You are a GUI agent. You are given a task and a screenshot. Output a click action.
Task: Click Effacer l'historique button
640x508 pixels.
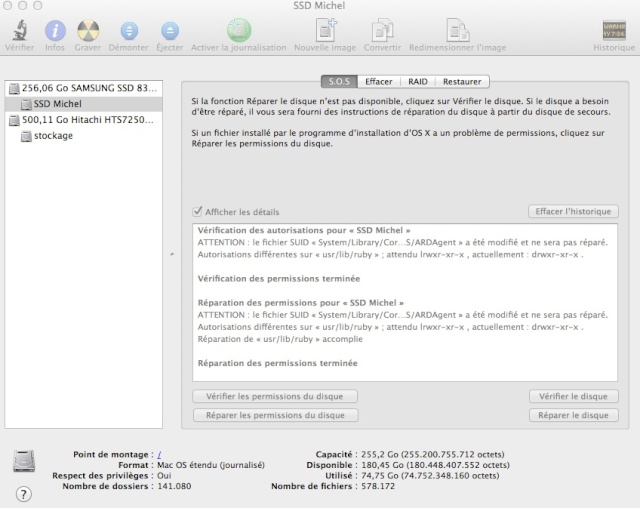pos(573,211)
